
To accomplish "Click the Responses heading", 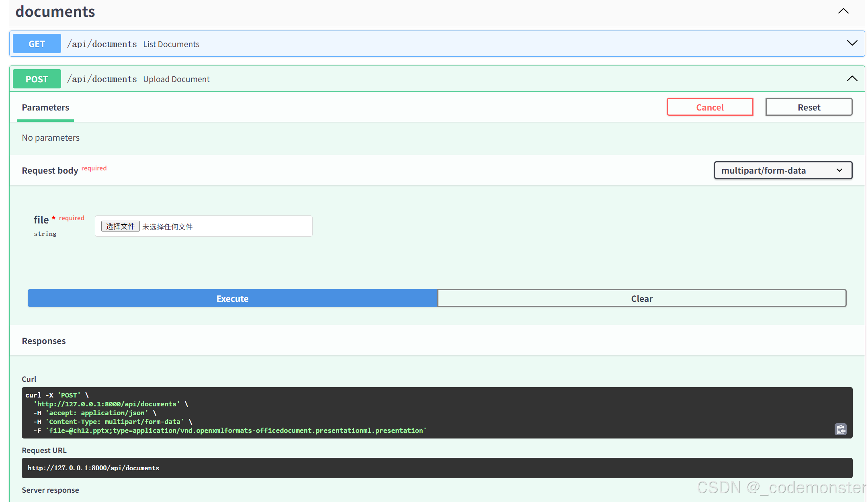I will (x=44, y=341).
